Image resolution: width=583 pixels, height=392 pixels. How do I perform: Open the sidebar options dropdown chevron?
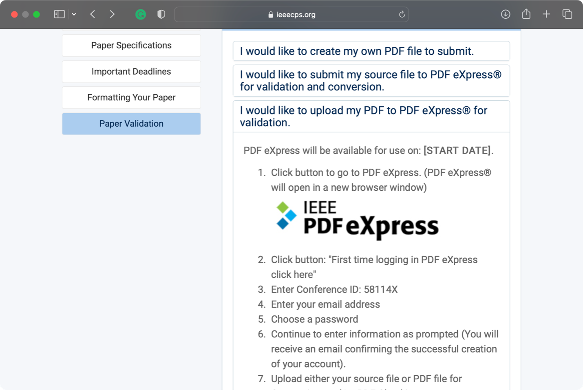[74, 14]
